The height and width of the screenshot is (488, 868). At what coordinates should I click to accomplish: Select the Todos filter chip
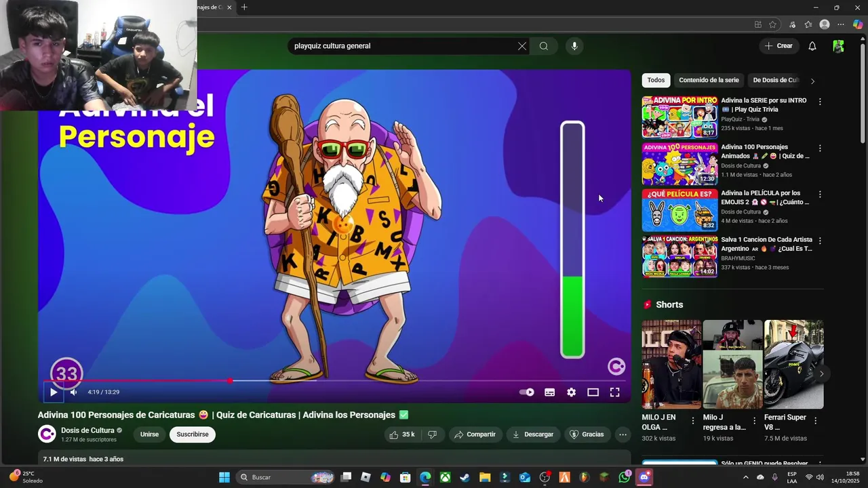[656, 80]
